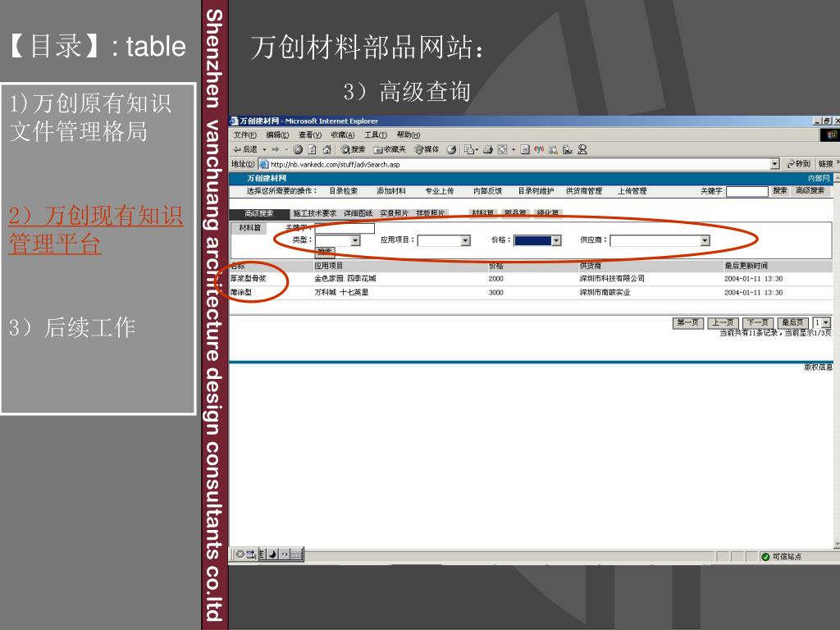The height and width of the screenshot is (630, 840).
Task: Click the Go (转到) button
Action: click(x=798, y=164)
